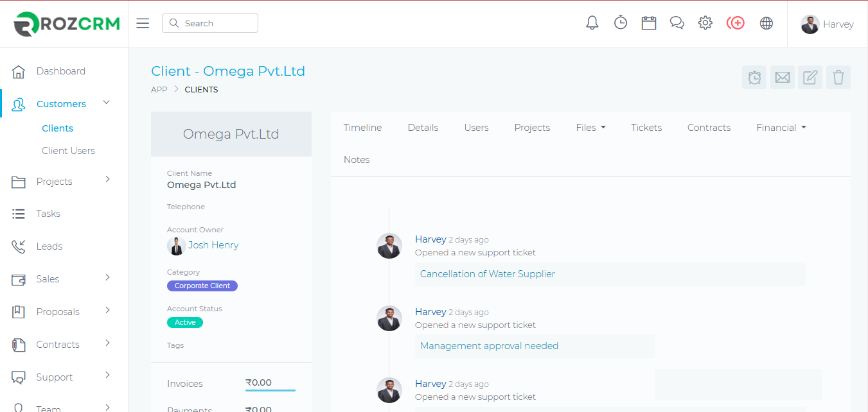Open the notifications bell icon
868x412 pixels.
point(592,23)
